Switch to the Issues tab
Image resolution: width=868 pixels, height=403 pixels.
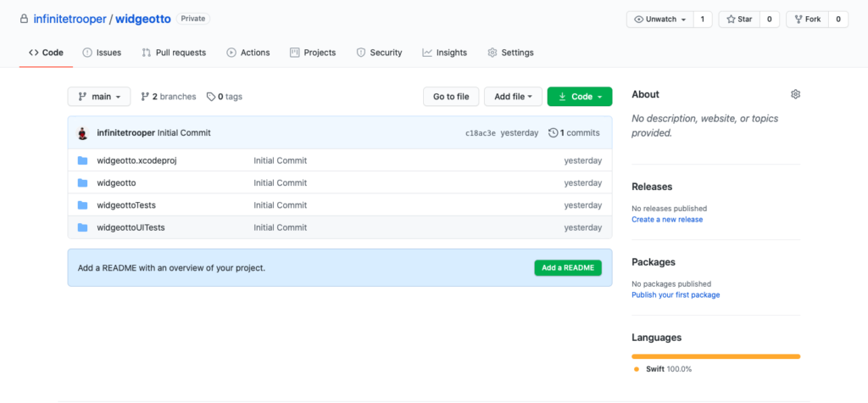point(102,53)
